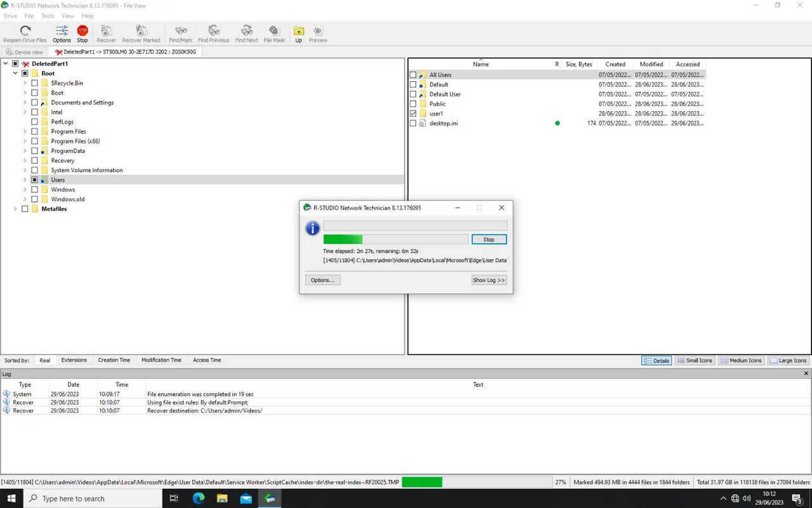Uncheck the user1 folder checkbox
The height and width of the screenshot is (508, 812).
click(x=413, y=114)
